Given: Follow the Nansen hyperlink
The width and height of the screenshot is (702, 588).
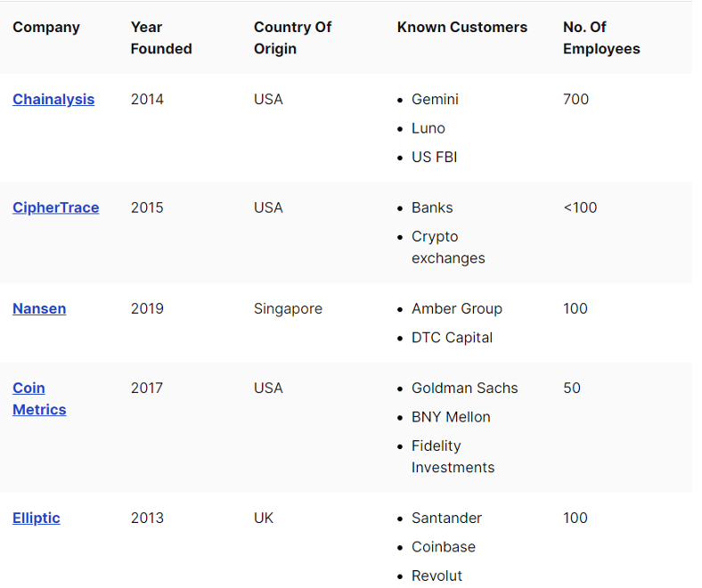Looking at the screenshot, I should coord(39,308).
